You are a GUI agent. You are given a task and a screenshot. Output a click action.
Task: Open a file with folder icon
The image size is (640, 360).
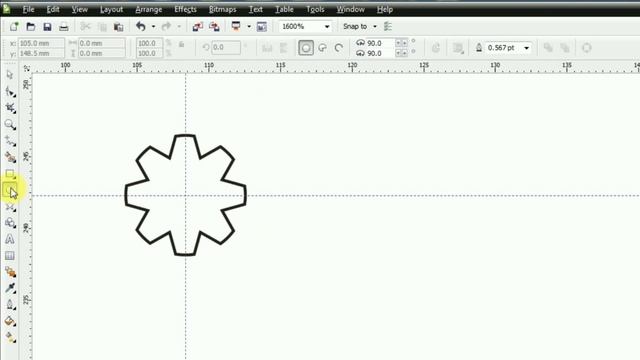tap(31, 27)
